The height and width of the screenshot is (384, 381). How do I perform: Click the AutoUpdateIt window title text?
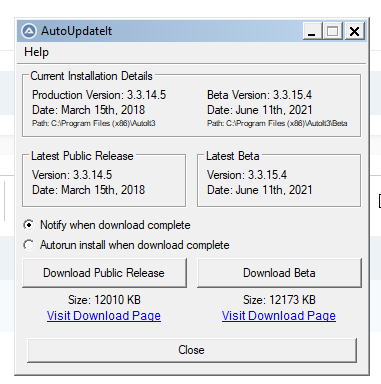click(77, 31)
